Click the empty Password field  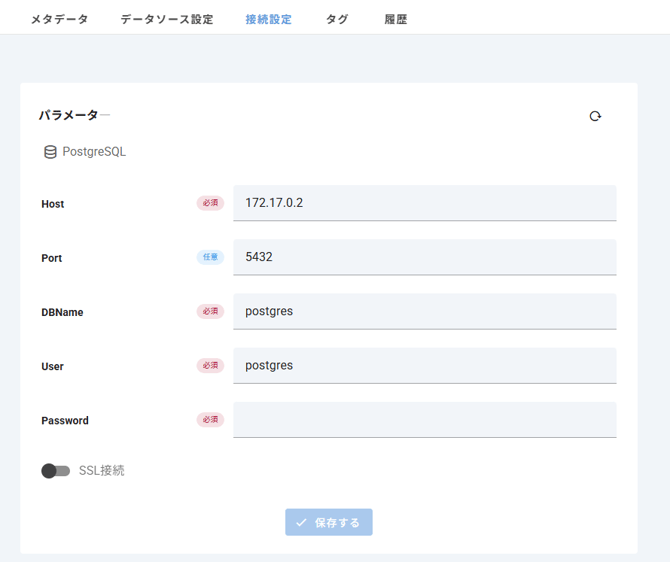point(424,420)
